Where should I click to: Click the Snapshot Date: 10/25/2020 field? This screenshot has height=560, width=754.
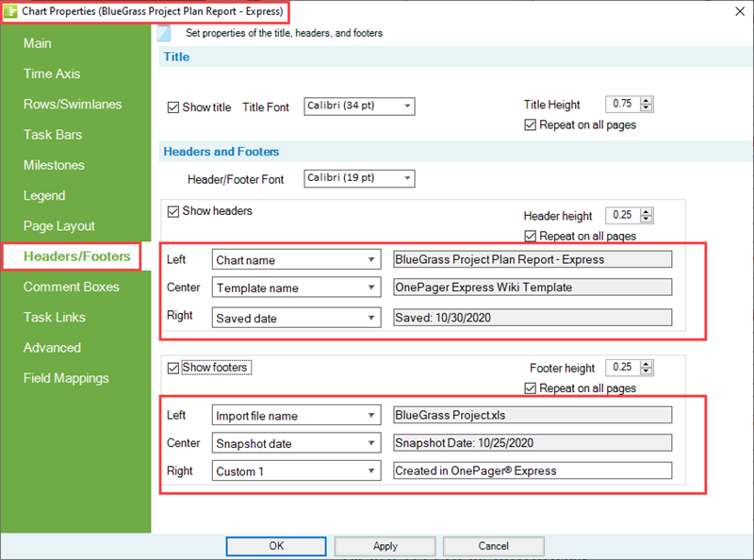[x=533, y=442]
